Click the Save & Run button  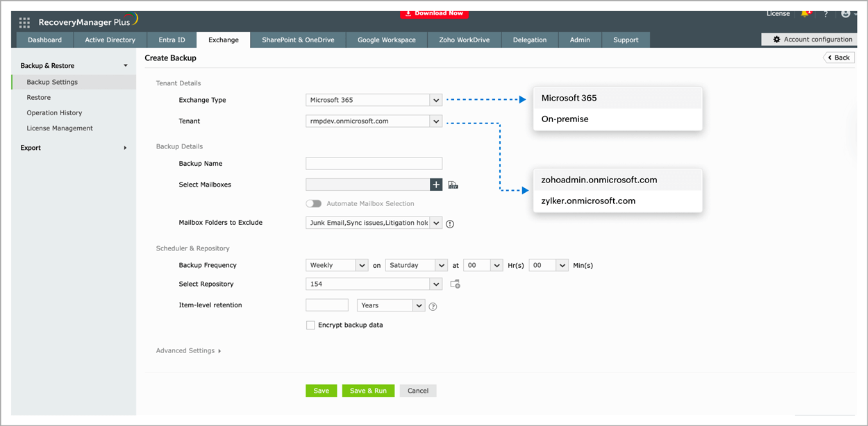(368, 391)
